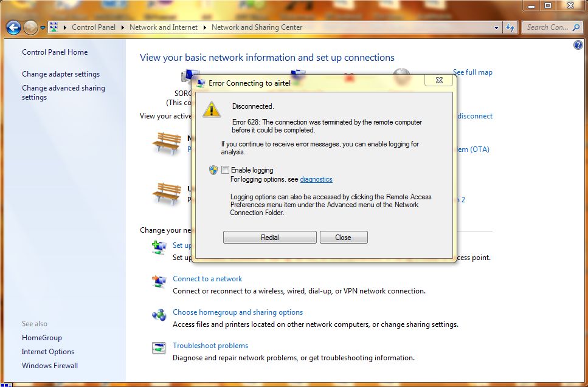This screenshot has height=387, width=588.
Task: Open the recent pages dropdown arrow
Action: (x=43, y=27)
